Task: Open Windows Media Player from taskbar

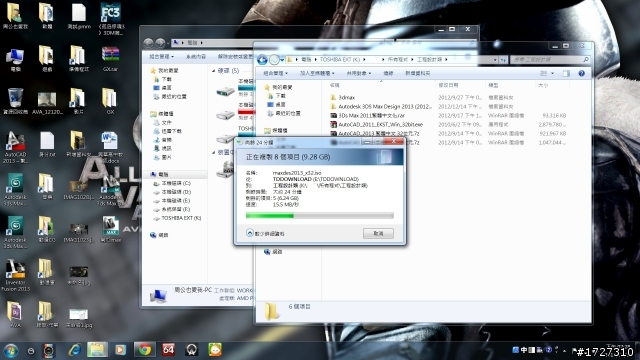Action: [x=120, y=350]
